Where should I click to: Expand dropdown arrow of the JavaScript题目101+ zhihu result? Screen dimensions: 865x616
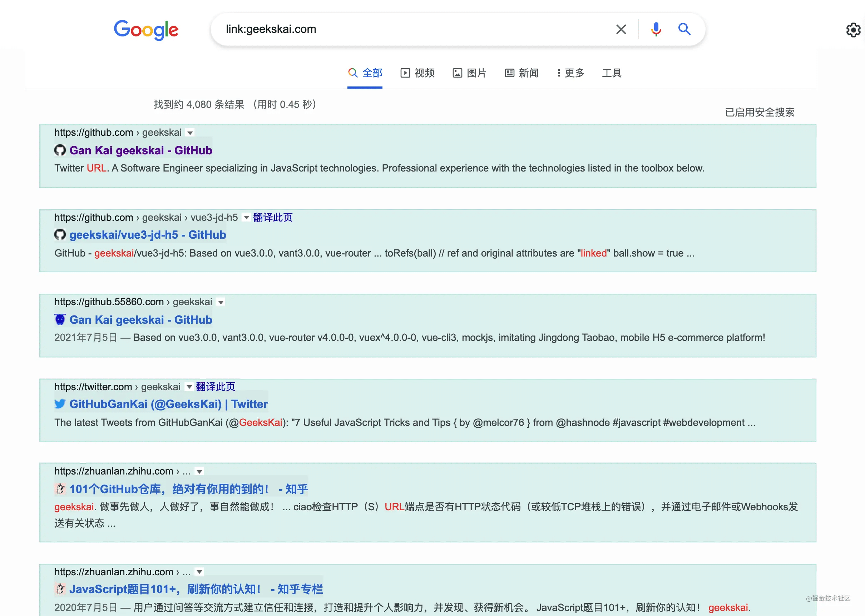click(x=199, y=572)
